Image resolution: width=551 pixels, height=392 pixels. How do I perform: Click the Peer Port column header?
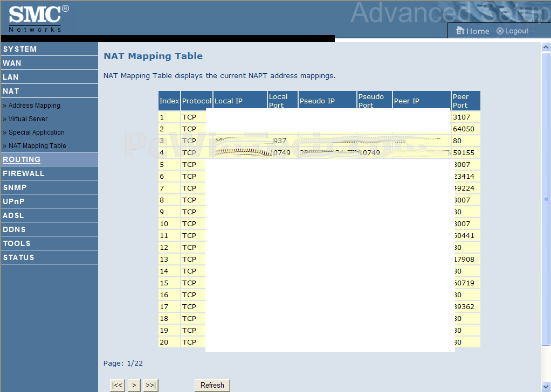[x=466, y=101]
